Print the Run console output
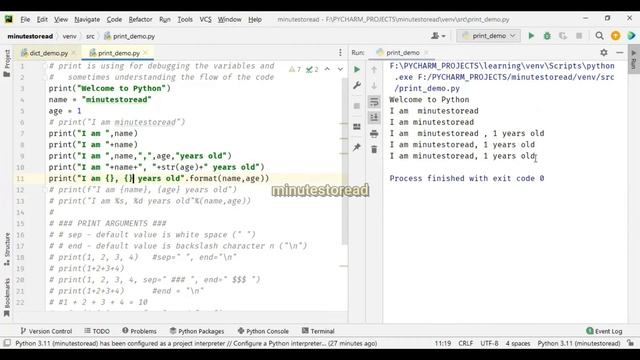Image resolution: width=640 pixels, height=360 pixels. 374,133
